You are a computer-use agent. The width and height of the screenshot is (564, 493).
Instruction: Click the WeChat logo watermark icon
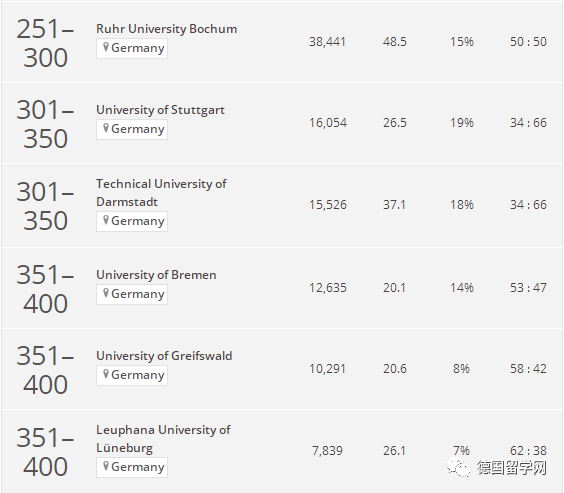pos(458,467)
